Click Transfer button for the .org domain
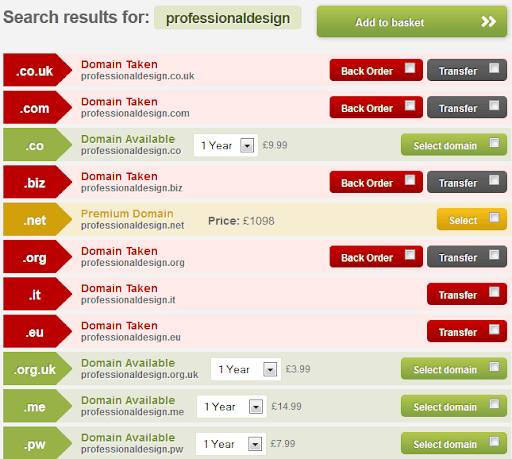 [x=467, y=257]
